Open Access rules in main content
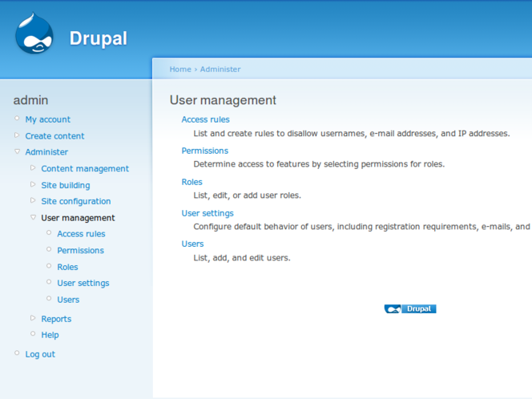 pos(205,119)
